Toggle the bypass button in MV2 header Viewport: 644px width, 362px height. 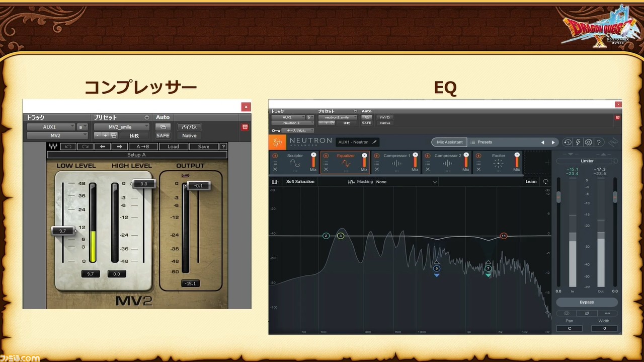pyautogui.click(x=189, y=127)
